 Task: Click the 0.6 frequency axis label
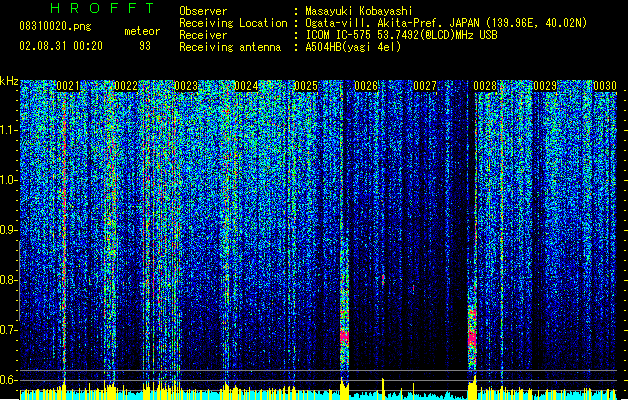(x=9, y=380)
